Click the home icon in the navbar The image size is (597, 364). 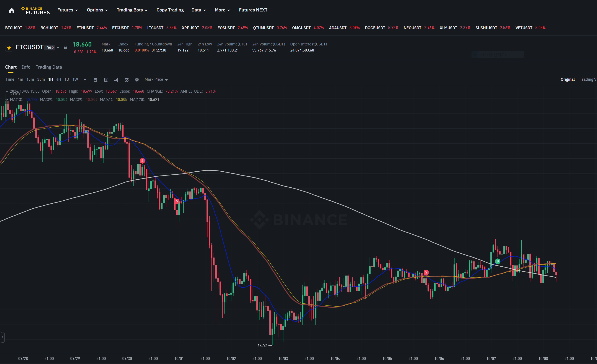click(x=12, y=10)
